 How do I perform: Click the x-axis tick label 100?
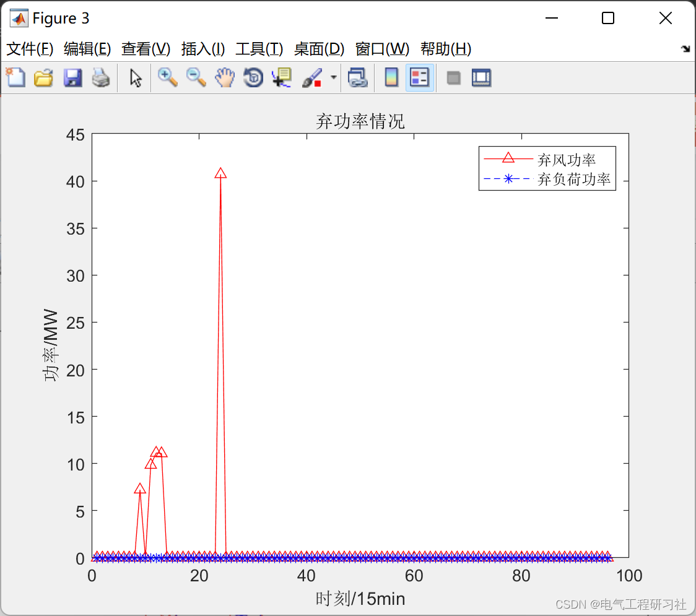(629, 576)
